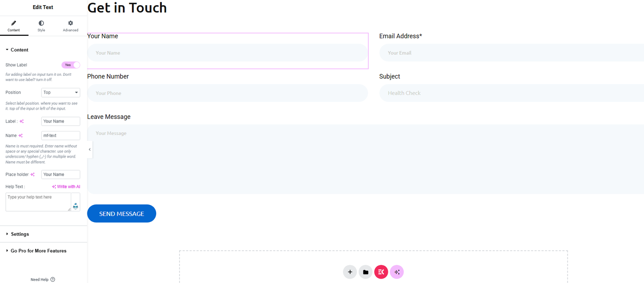Click AI sparkle icon beside Place holder

tap(33, 175)
